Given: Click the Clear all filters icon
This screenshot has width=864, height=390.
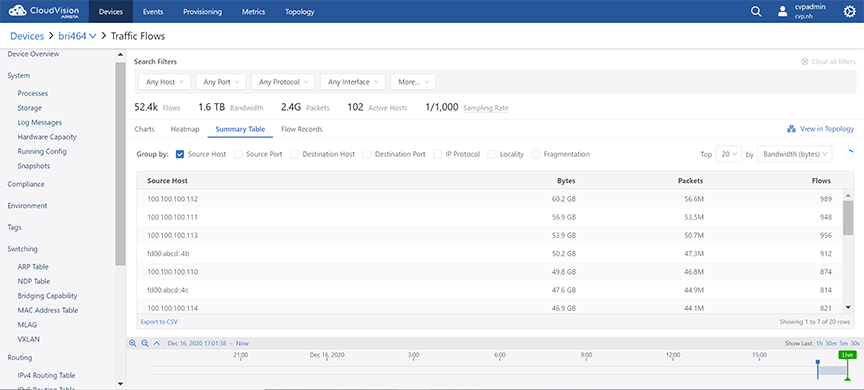Looking at the screenshot, I should (804, 62).
